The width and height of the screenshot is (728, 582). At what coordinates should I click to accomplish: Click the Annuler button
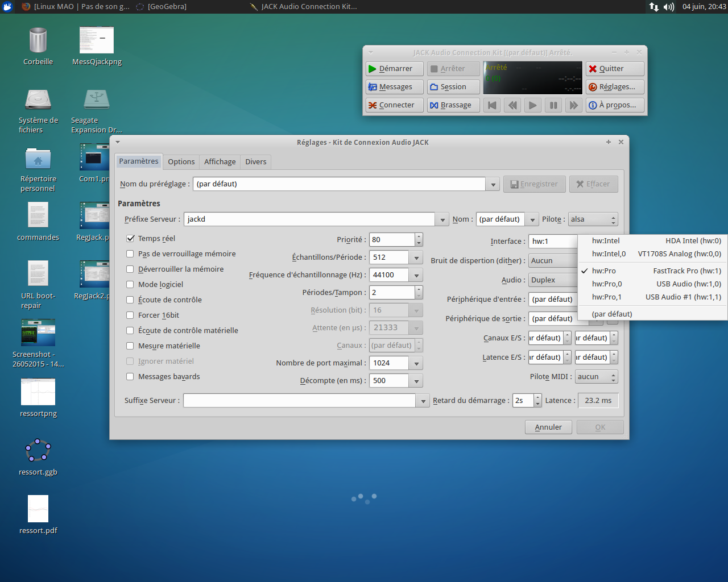click(x=548, y=427)
